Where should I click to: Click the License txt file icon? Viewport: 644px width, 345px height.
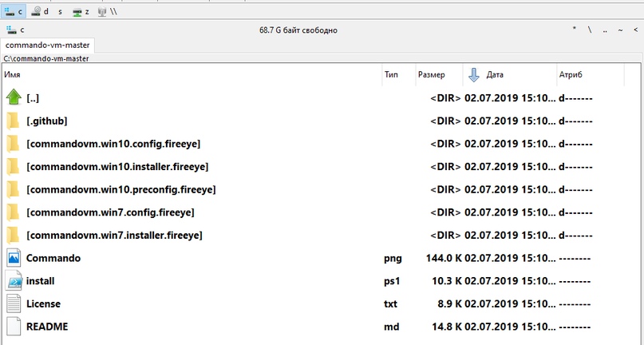tap(14, 303)
